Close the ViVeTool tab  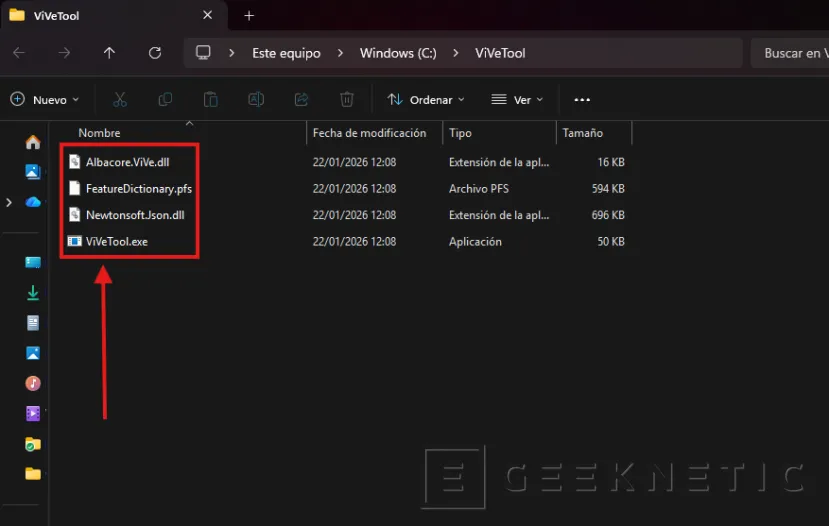click(x=208, y=15)
